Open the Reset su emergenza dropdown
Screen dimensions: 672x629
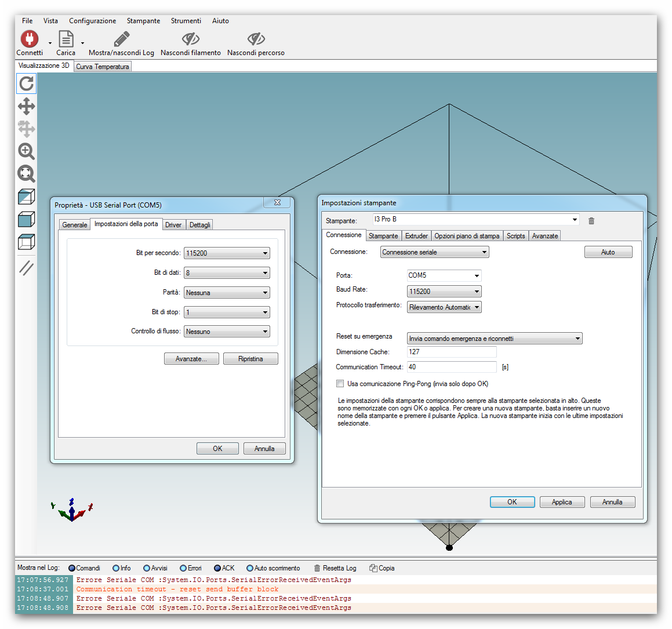494,339
